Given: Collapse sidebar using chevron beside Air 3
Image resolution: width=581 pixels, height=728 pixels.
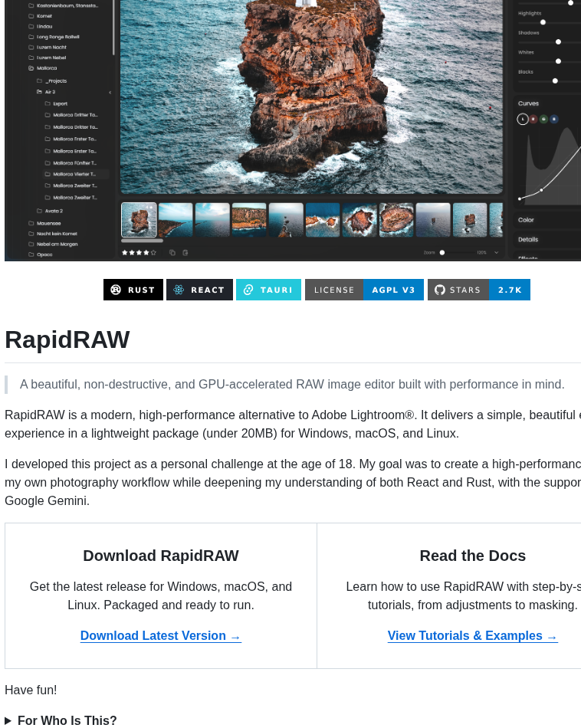Looking at the screenshot, I should (110, 93).
